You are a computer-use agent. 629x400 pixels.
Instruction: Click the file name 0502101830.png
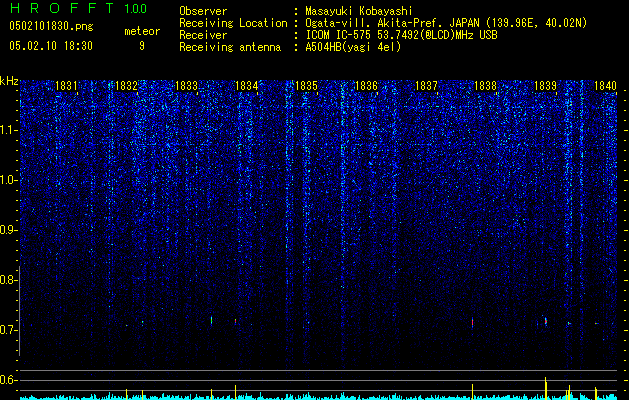[x=51, y=26]
